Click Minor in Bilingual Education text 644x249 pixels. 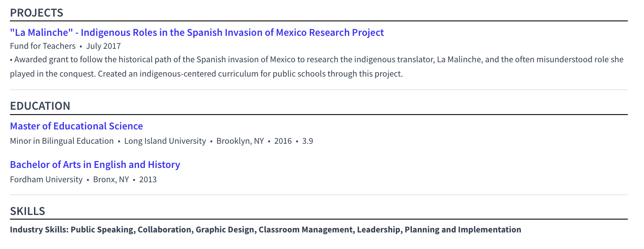click(x=62, y=141)
